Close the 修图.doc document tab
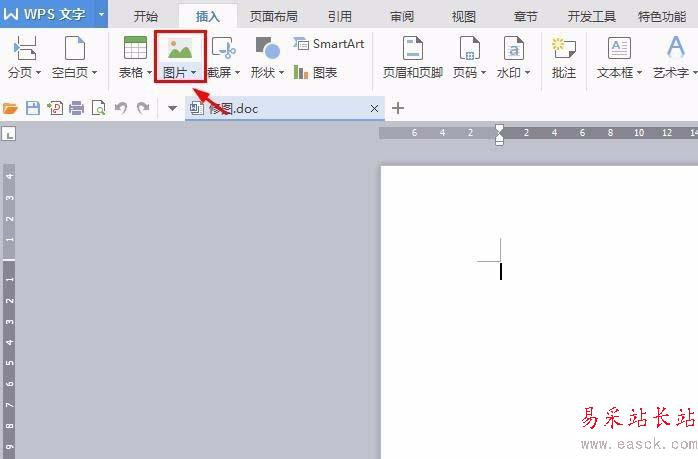 374,108
